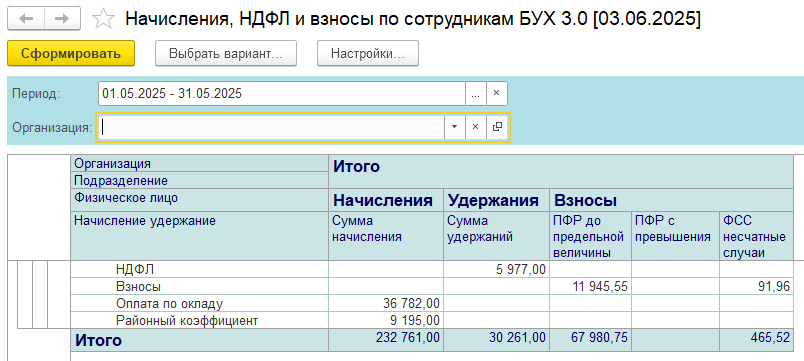Select the Районный коэффициент row
The width and height of the screenshot is (804, 361).
[x=199, y=320]
